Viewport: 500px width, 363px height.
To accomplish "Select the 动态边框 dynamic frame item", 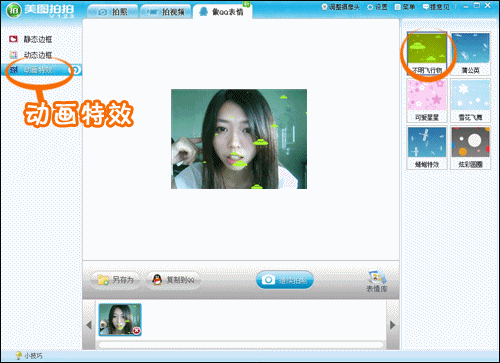I will 30,55.
